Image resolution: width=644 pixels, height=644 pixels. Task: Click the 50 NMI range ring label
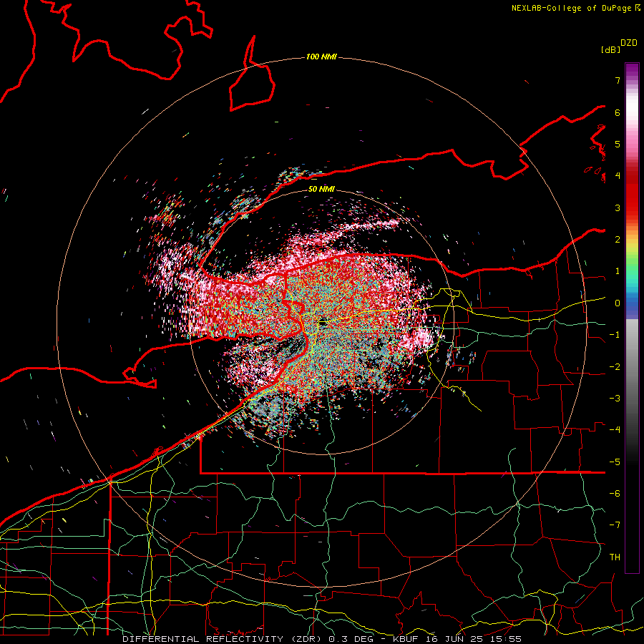321,189
